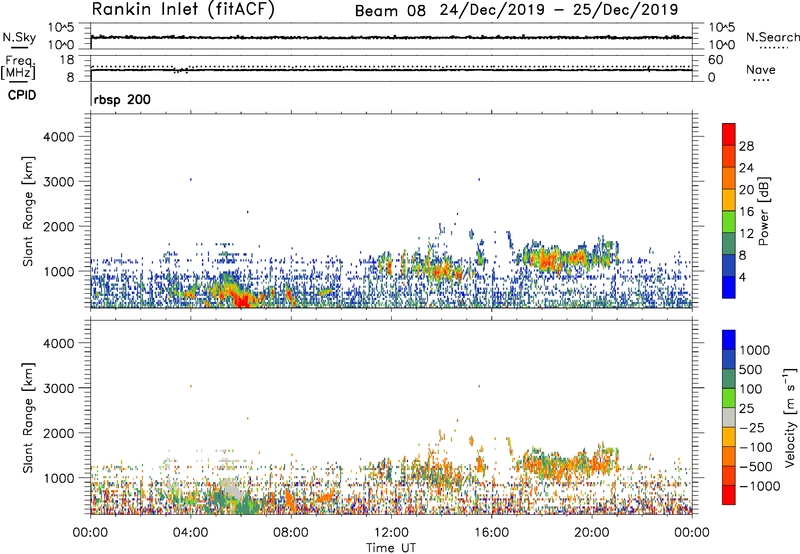The height and width of the screenshot is (554, 800).
Task: Click the 'Power [dB]' color bar title
Action: coord(764,211)
